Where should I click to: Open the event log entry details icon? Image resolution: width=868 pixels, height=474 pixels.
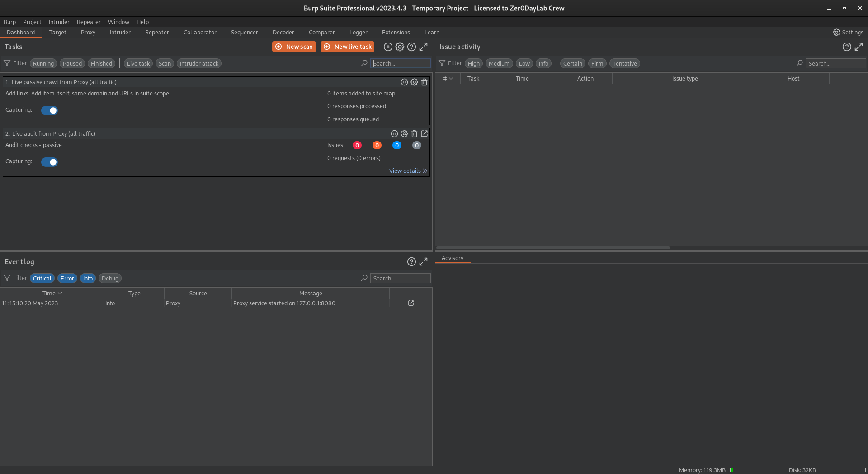point(411,303)
